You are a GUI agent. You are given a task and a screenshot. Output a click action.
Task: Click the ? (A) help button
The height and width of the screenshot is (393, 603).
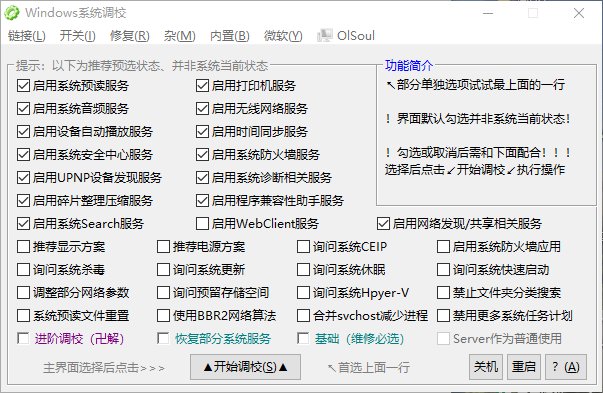click(x=566, y=367)
